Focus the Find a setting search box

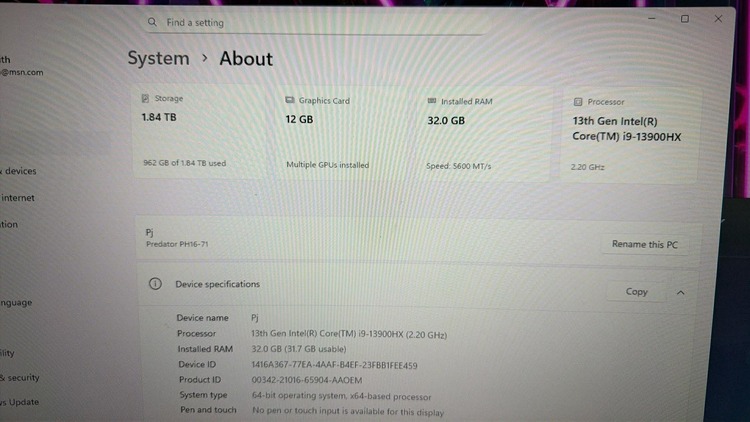(310, 22)
